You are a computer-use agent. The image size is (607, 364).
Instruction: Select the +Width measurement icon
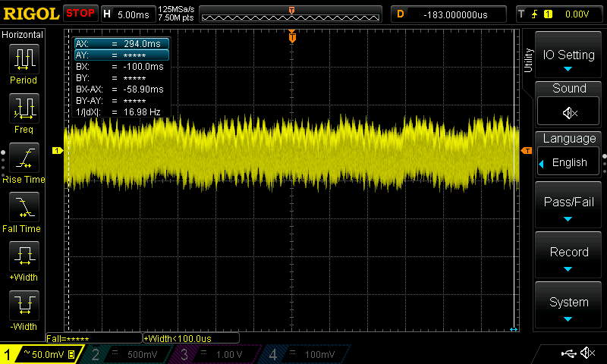coord(24,256)
